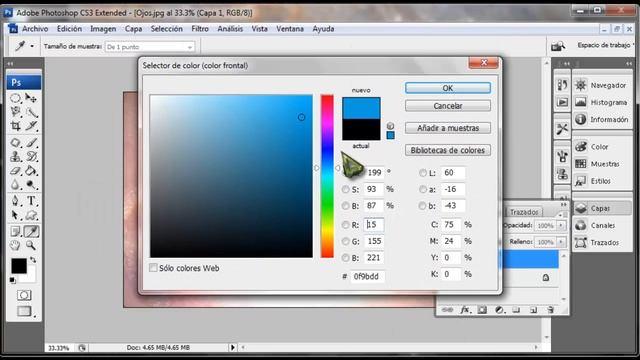Click the Cancelar button

(x=448, y=106)
